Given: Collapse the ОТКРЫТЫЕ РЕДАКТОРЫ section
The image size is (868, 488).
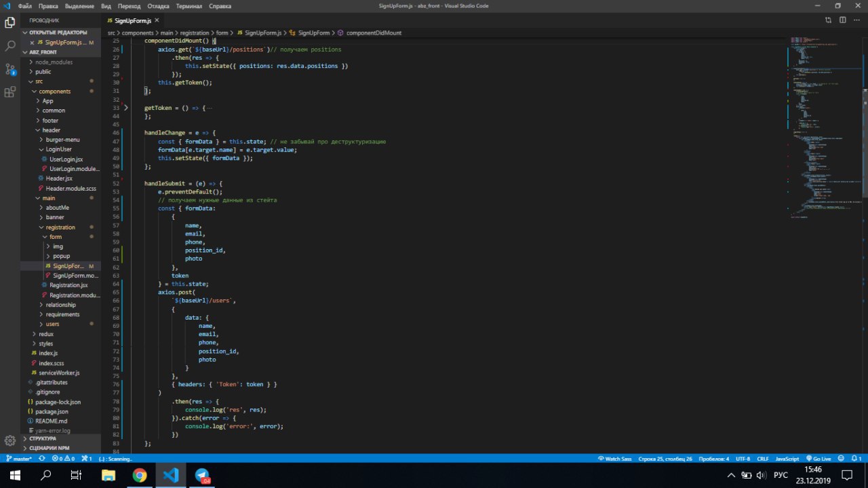Looking at the screenshot, I should (x=58, y=33).
